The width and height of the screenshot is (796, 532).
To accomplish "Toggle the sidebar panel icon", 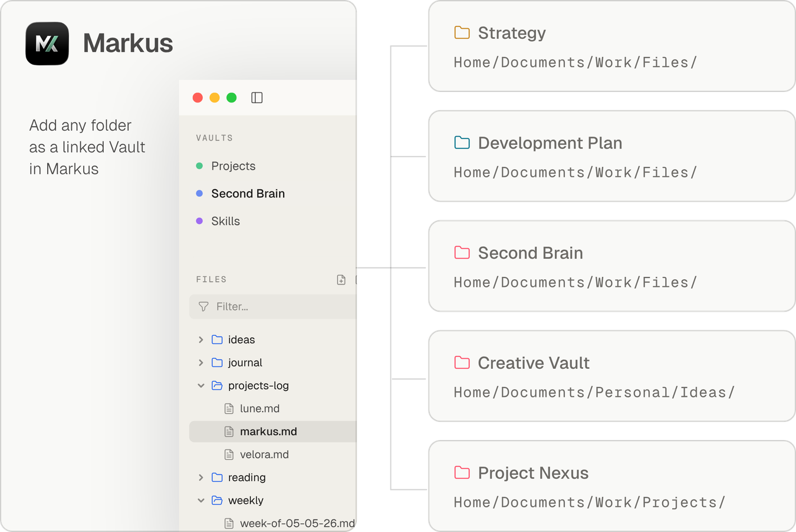I will coord(257,98).
